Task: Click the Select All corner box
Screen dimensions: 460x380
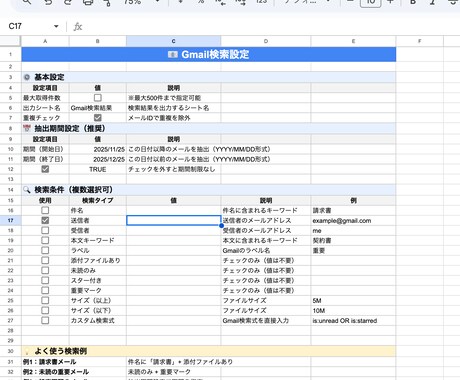Action: [x=10, y=41]
